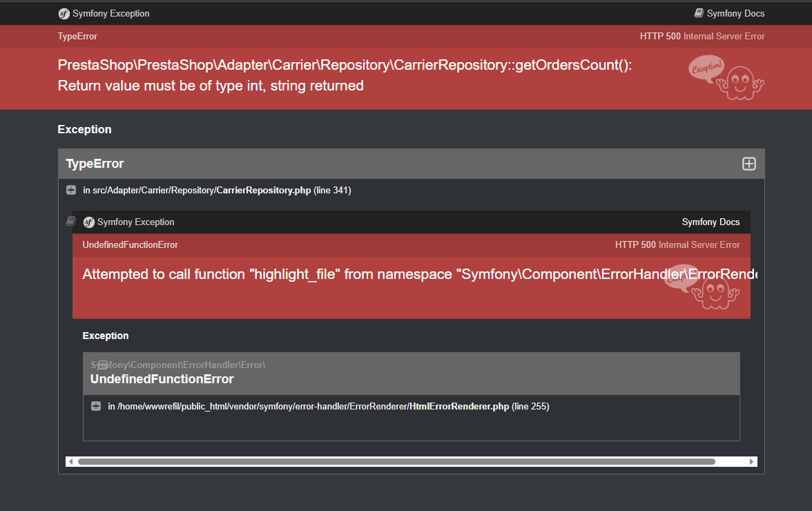Click top HTTP 500 Internal Server Error status

[702, 36]
